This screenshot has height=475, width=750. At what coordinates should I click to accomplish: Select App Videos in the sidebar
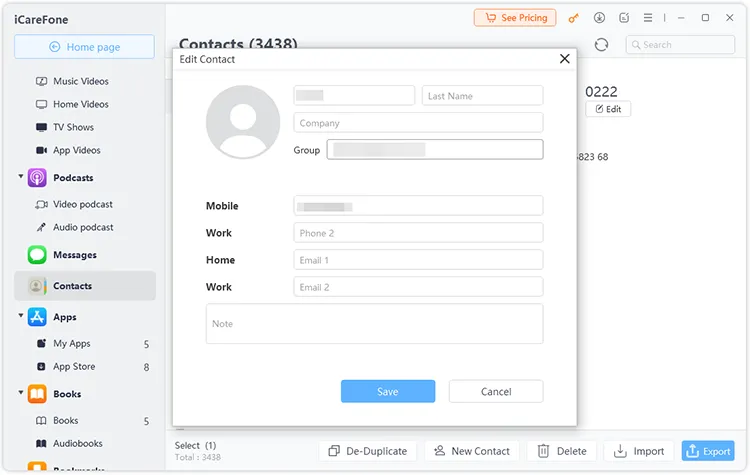[x=77, y=150]
